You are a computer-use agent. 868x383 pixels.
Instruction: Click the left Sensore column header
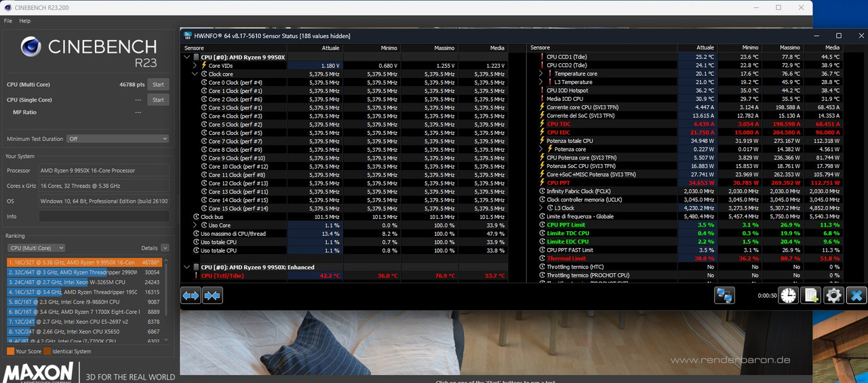click(235, 48)
